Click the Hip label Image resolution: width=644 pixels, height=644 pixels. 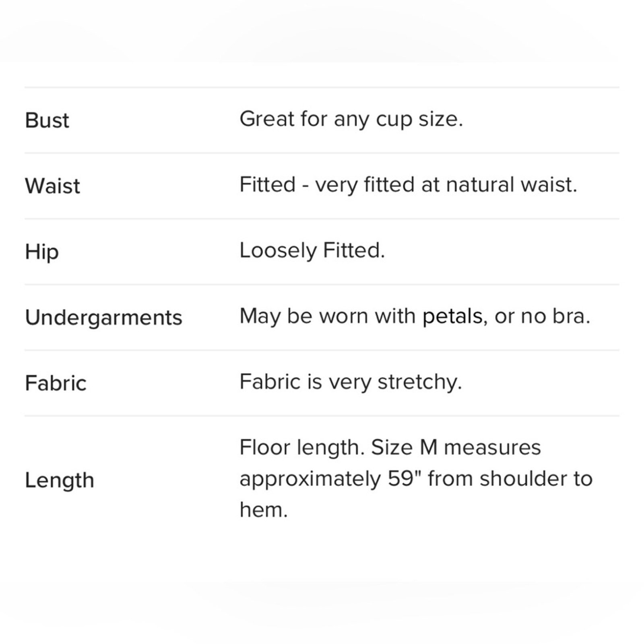tap(42, 253)
